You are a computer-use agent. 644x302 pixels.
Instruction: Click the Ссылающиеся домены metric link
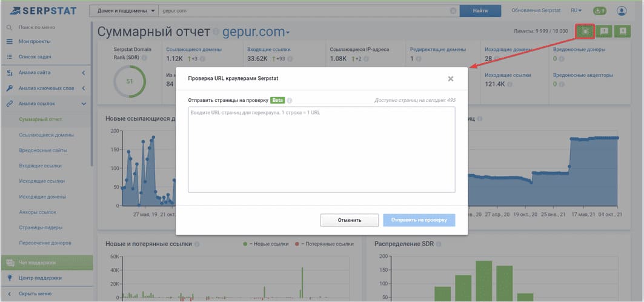194,49
